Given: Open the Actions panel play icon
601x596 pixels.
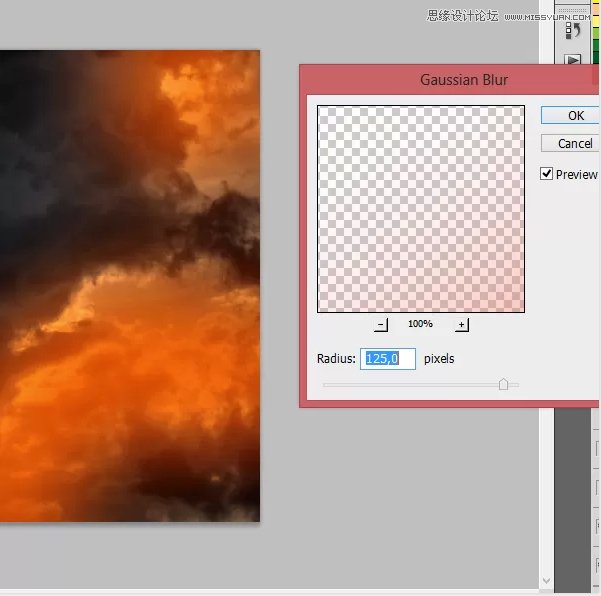Looking at the screenshot, I should tap(573, 60).
